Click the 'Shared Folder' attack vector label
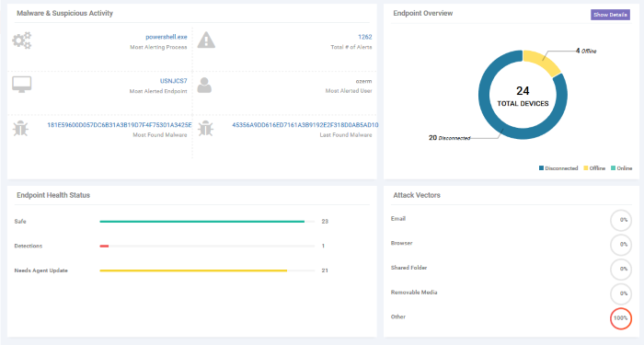This screenshot has width=644, height=345. (409, 268)
